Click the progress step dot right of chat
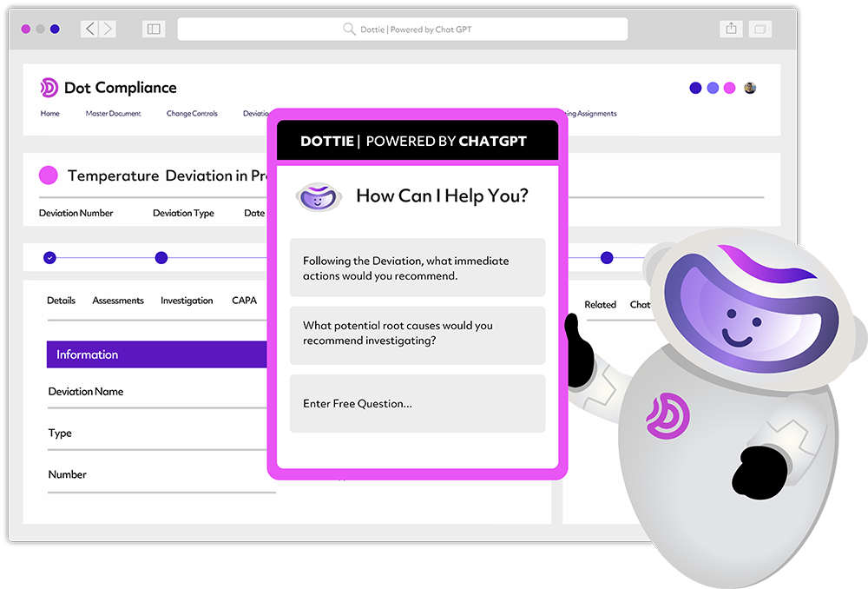The width and height of the screenshot is (868, 589). (x=607, y=258)
